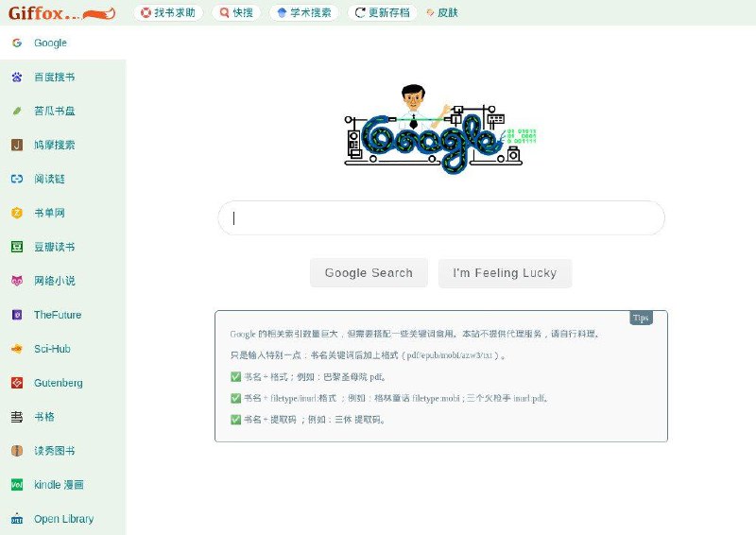The image size is (756, 535).
Task: Click the Giffox fox logo
Action: click(x=61, y=13)
